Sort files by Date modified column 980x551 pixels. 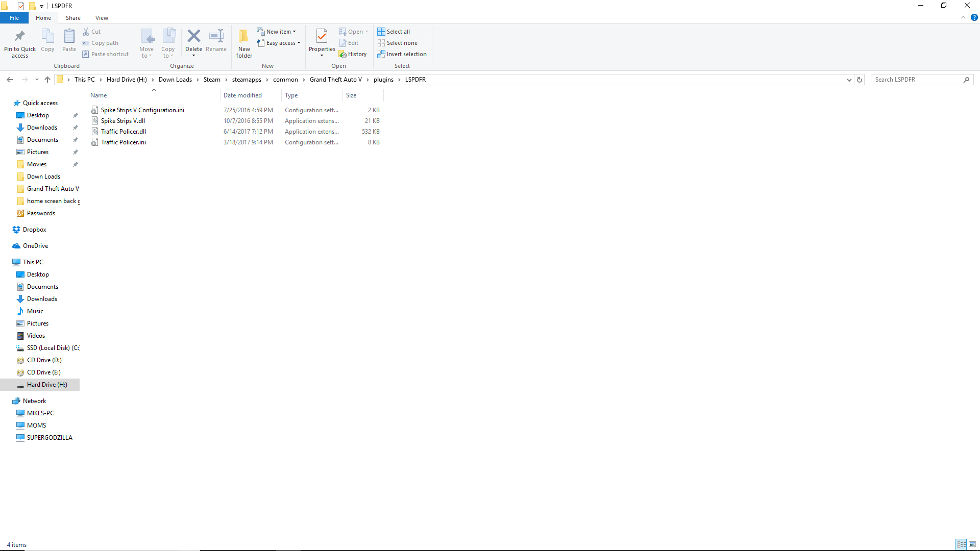click(243, 95)
